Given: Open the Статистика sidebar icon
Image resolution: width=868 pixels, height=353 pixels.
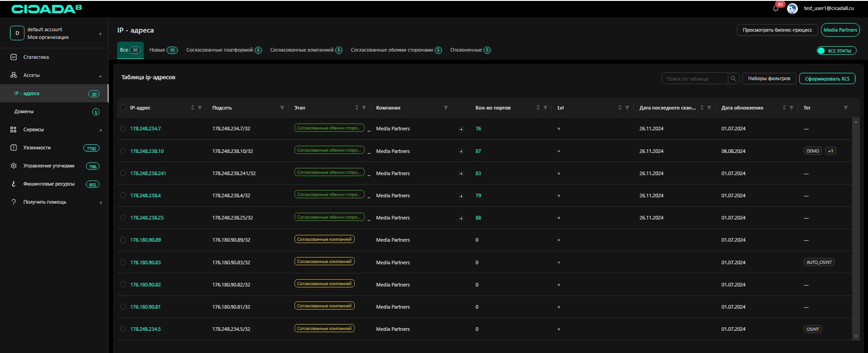Looking at the screenshot, I should pos(14,57).
